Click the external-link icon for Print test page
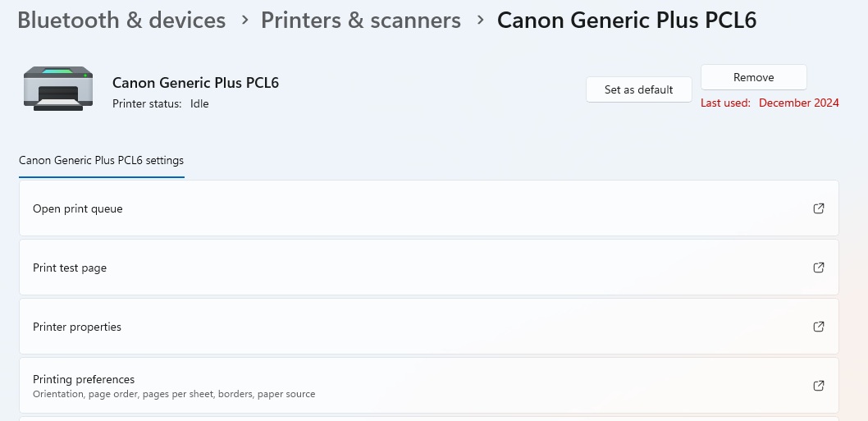 point(818,268)
